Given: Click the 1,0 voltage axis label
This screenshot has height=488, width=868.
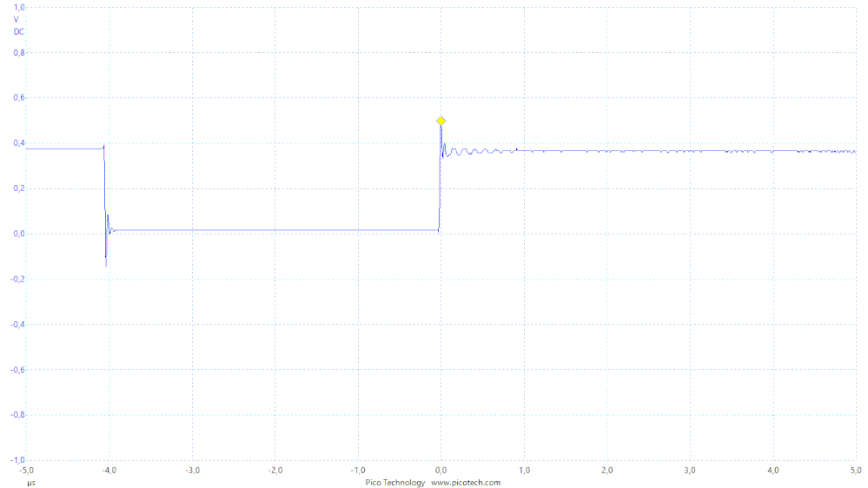Looking at the screenshot, I should coord(19,7).
